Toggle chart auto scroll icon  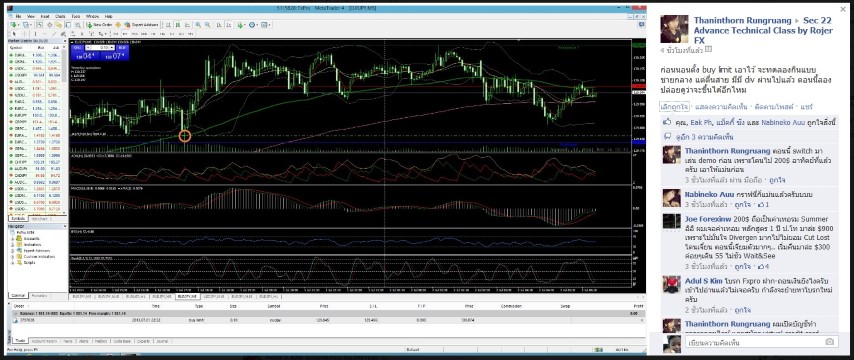coord(219,25)
